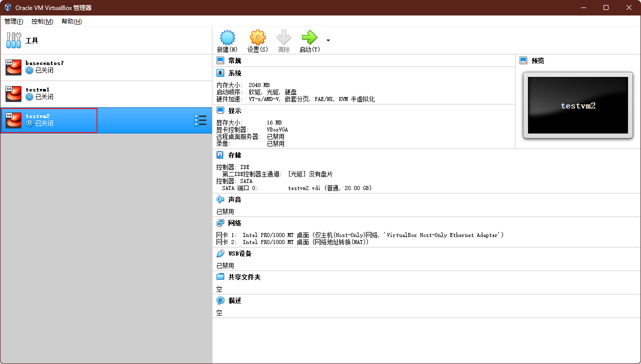Open the 声音 section heading
Image resolution: width=641 pixels, height=364 pixels.
(x=234, y=199)
